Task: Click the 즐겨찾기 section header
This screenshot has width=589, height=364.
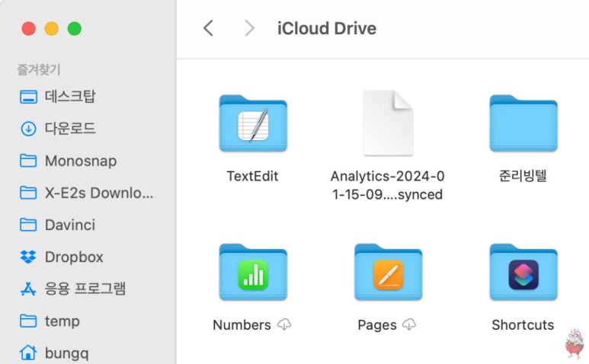Action: (39, 69)
